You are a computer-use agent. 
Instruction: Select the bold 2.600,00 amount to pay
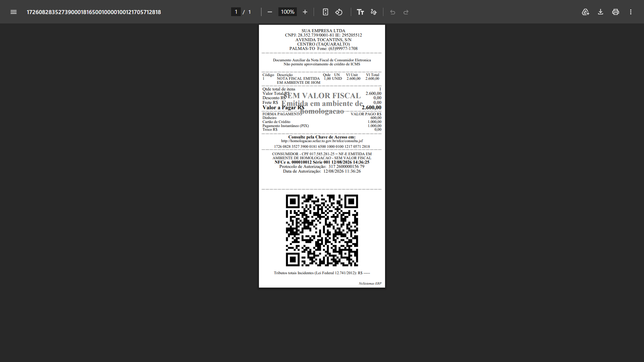372,108
